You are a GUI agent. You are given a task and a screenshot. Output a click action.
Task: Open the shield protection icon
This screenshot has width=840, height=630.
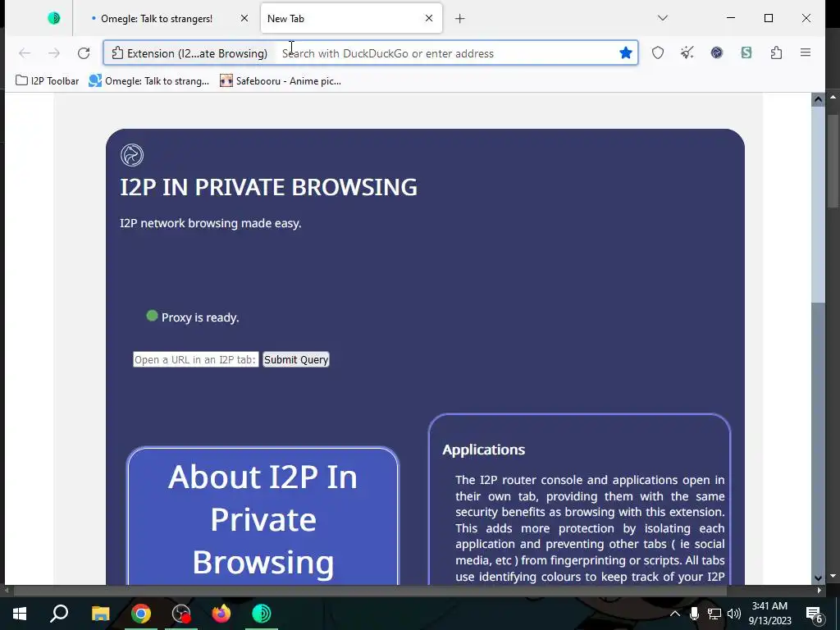658,52
